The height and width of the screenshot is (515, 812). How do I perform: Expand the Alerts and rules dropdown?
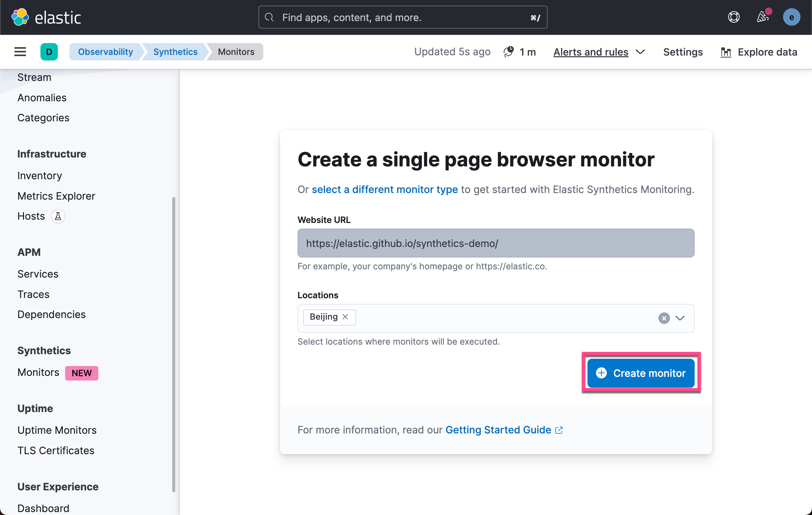click(x=640, y=52)
